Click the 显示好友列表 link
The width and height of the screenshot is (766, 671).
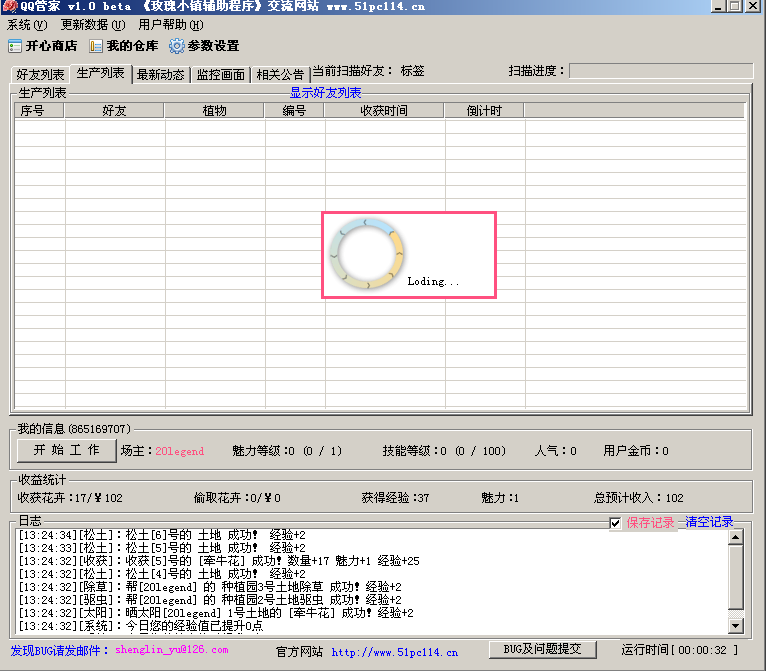point(325,93)
